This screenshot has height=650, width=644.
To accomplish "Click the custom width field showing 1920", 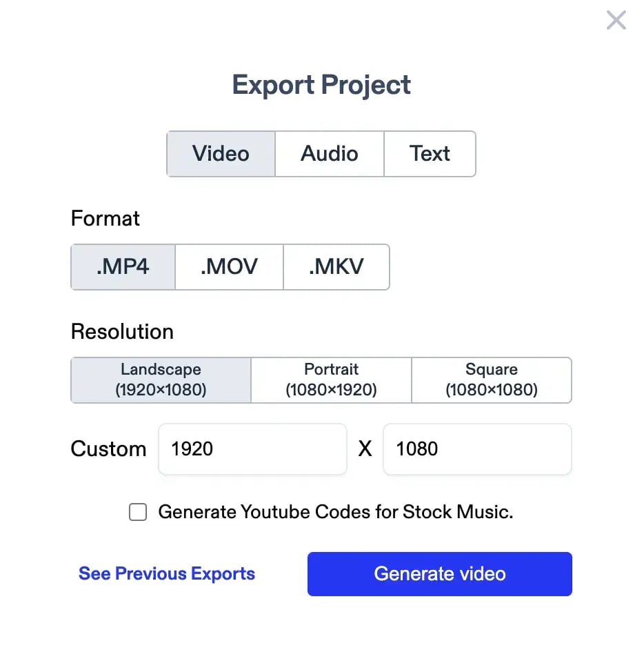I will [x=252, y=449].
